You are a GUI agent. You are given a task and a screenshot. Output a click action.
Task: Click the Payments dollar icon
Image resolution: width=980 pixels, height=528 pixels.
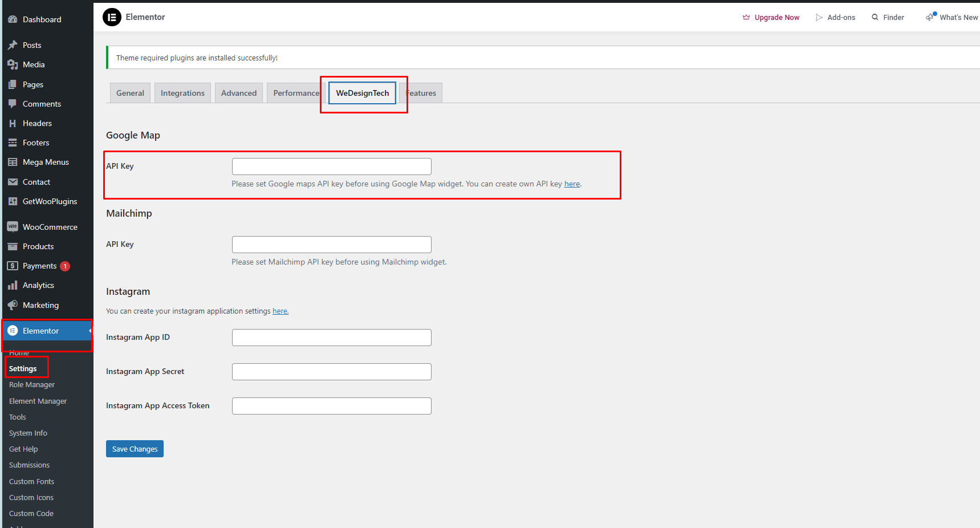coord(13,266)
